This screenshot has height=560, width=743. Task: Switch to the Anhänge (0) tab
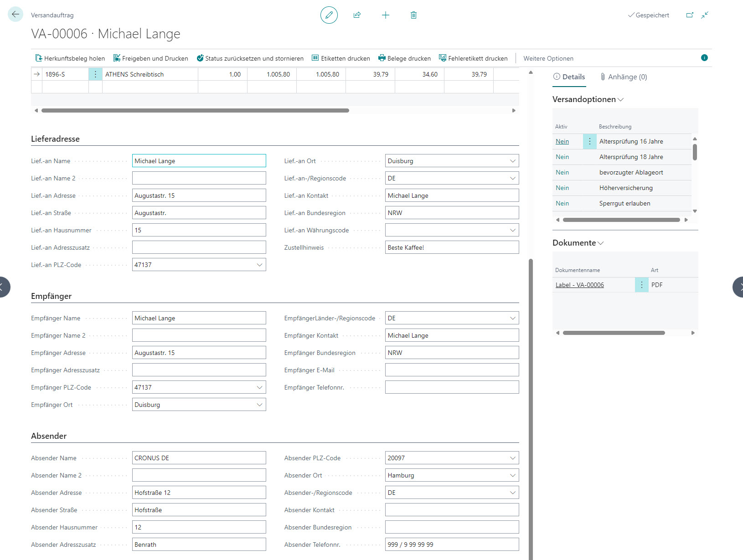624,77
